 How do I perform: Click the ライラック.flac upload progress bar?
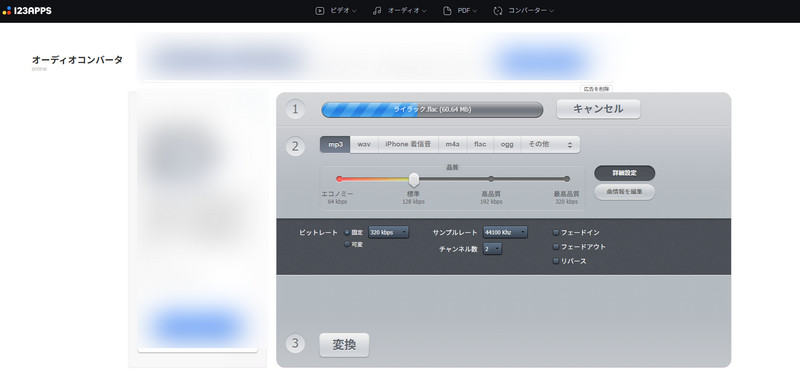(x=432, y=109)
